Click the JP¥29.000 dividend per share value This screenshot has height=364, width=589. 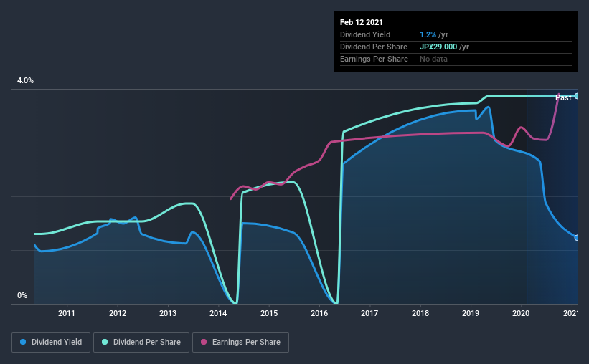(438, 47)
